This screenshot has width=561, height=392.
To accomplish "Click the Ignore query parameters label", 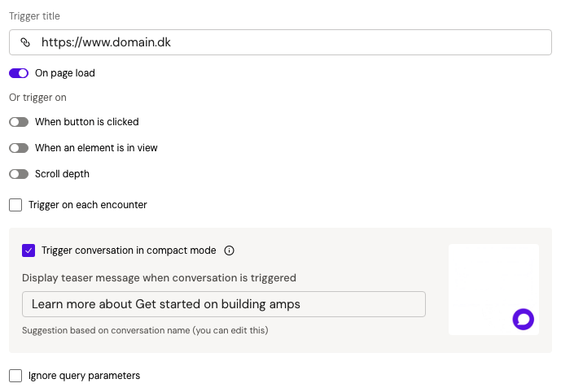I will (84, 376).
